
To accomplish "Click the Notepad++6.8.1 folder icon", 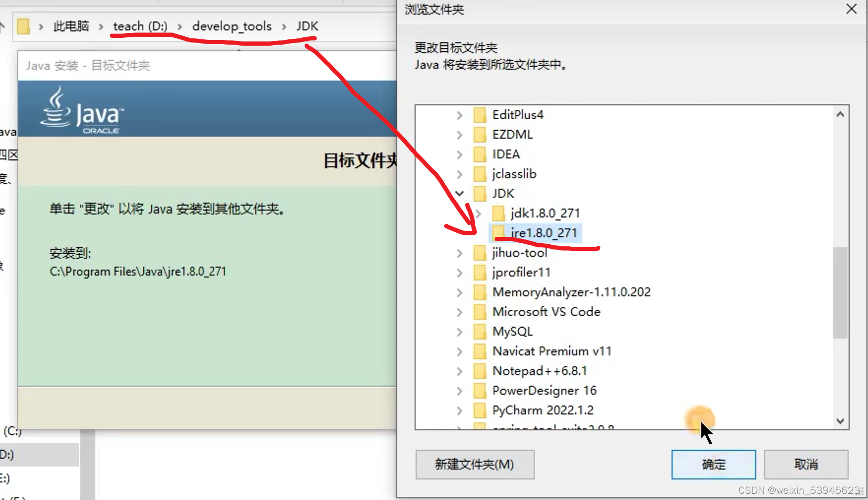I will pos(479,370).
